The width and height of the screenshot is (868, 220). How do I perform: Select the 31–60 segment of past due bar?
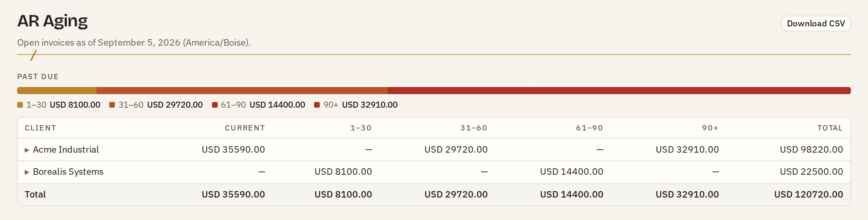coord(242,91)
